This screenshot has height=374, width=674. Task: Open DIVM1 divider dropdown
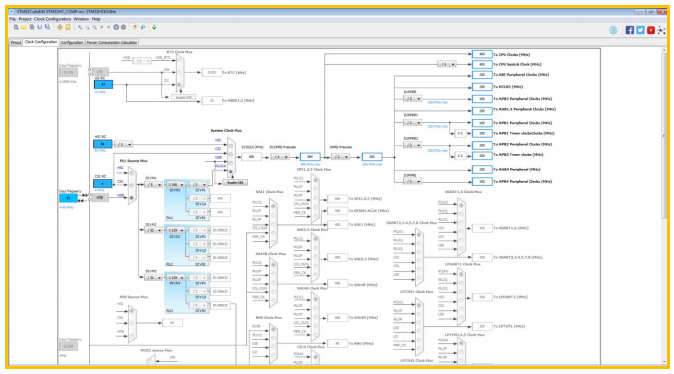pyautogui.click(x=153, y=185)
